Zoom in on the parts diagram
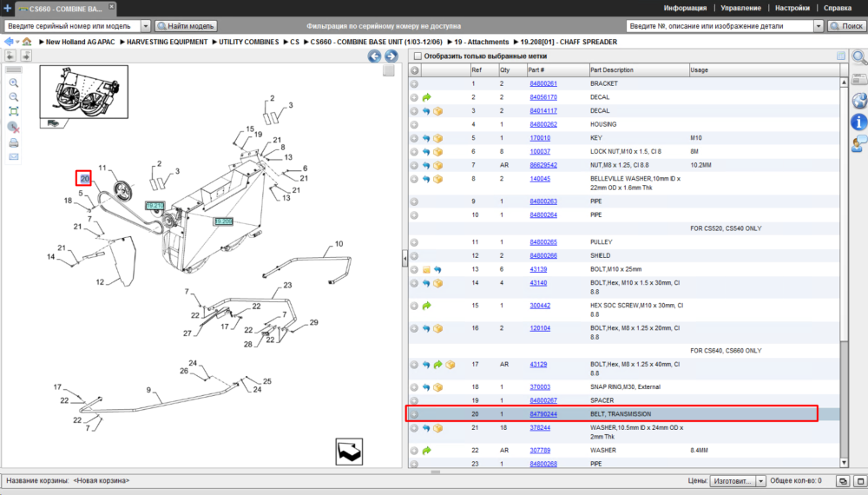This screenshot has height=495, width=868. tap(14, 83)
